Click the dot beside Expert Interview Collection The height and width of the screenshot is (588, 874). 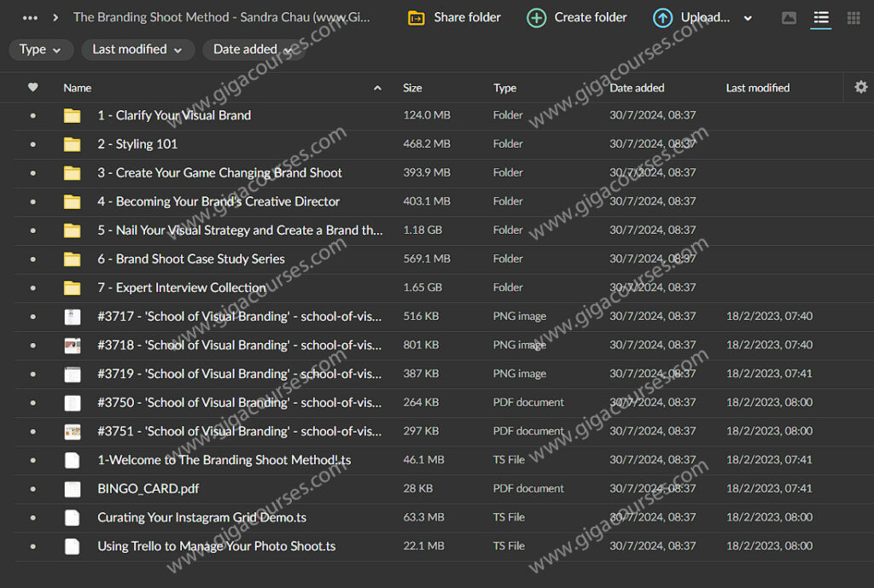click(33, 288)
